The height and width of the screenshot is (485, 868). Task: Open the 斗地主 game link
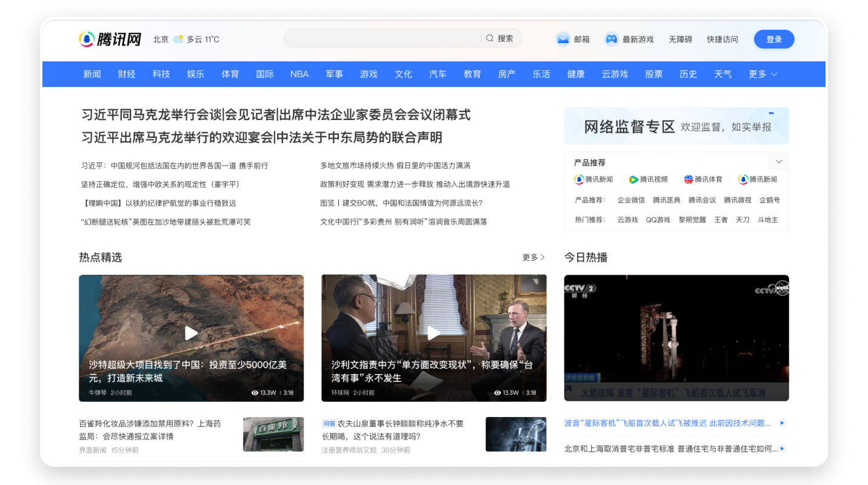[768, 220]
